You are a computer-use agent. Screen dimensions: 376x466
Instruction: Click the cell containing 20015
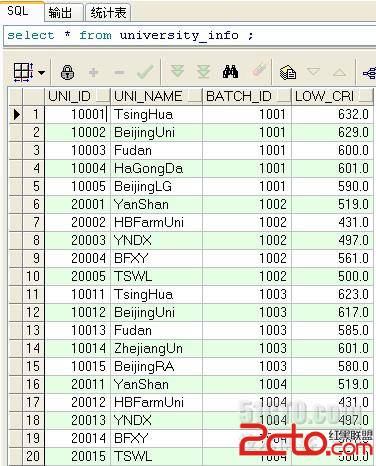77,456
